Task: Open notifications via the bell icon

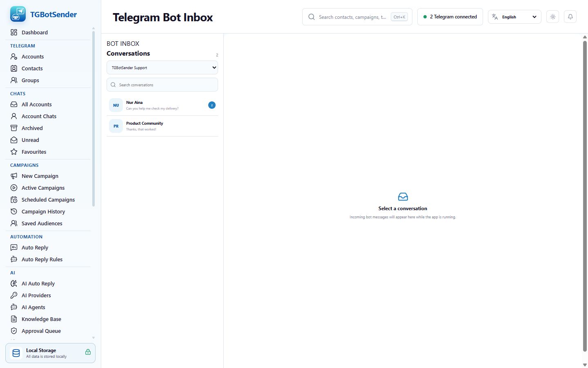Action: coord(570,17)
